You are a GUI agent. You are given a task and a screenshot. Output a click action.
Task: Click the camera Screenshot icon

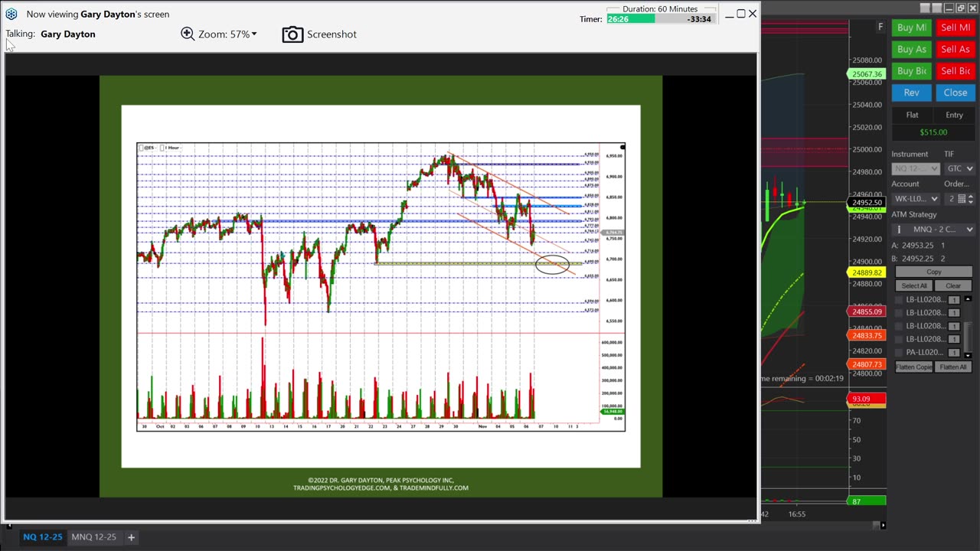pyautogui.click(x=292, y=34)
